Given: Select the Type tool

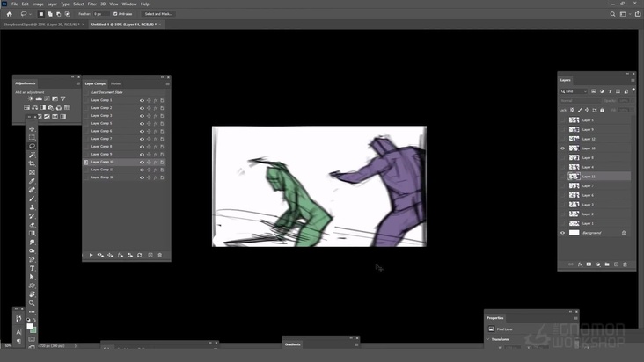Looking at the screenshot, I should (33, 268).
